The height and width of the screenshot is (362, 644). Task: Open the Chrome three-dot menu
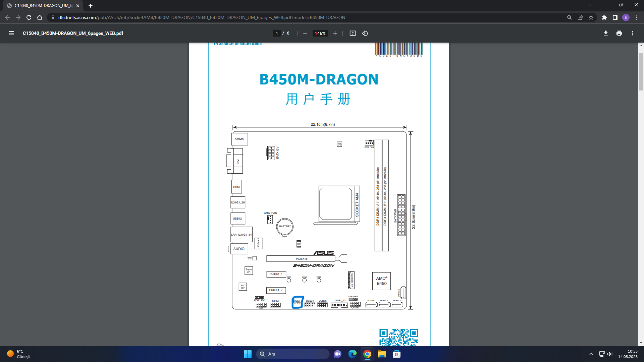pyautogui.click(x=637, y=17)
